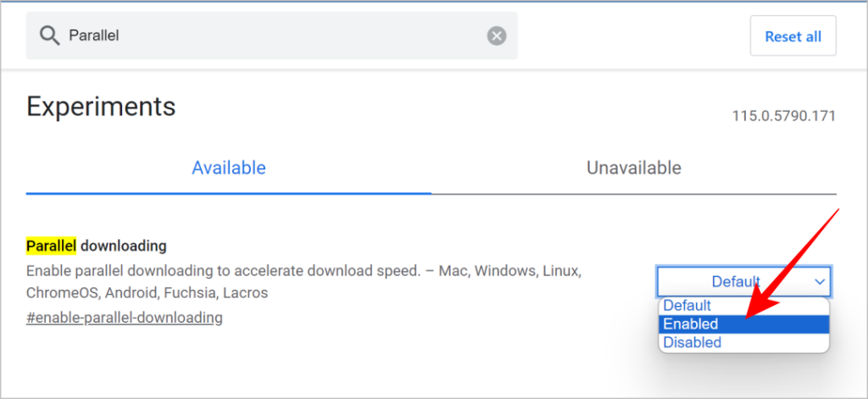The width and height of the screenshot is (868, 399).
Task: Click the 'ChromeOS, Android, Fuchsia, Lacros' platform text
Action: (147, 293)
